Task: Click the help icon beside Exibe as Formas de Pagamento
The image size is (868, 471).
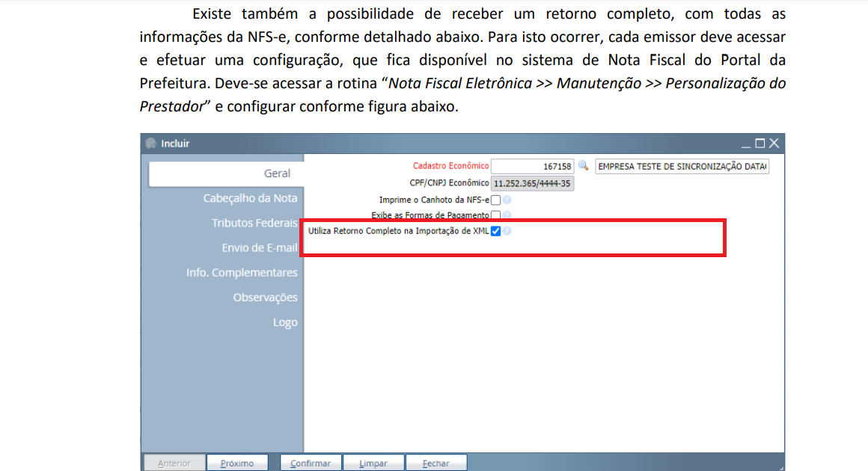Action: pyautogui.click(x=507, y=215)
